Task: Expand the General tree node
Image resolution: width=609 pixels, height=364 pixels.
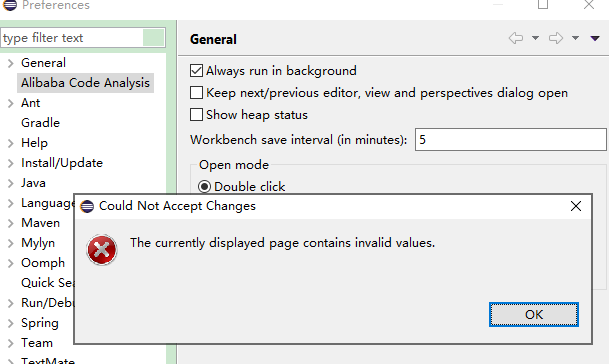Action: [x=10, y=63]
